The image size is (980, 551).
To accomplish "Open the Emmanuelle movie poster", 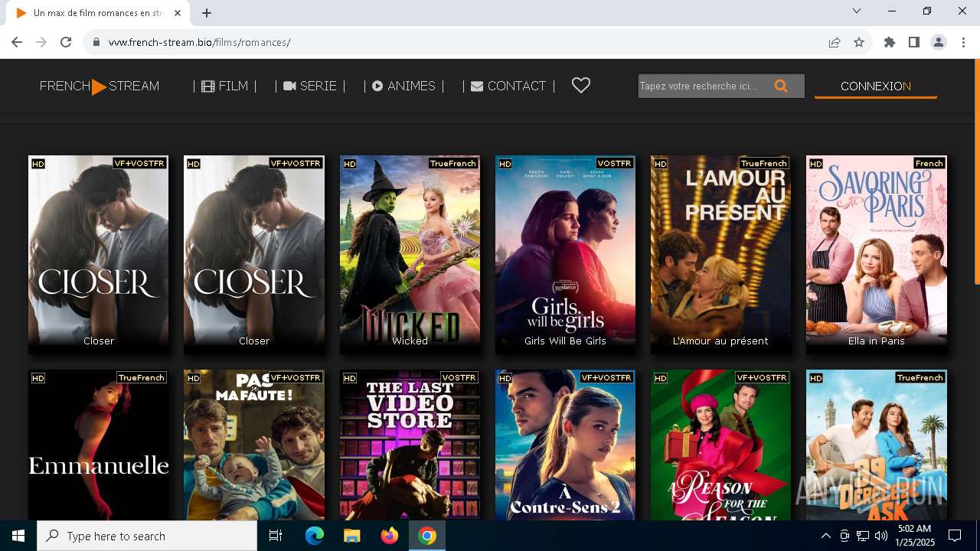I will [x=98, y=445].
